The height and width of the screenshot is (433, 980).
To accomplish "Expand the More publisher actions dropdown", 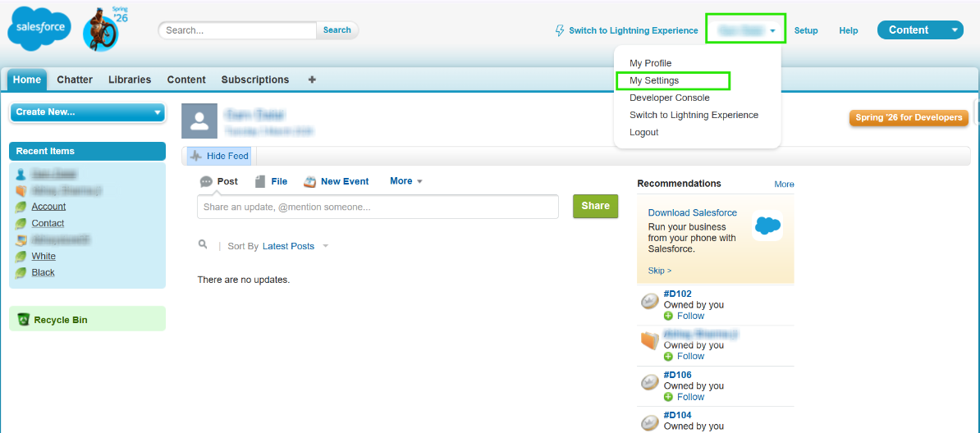I will [x=406, y=181].
